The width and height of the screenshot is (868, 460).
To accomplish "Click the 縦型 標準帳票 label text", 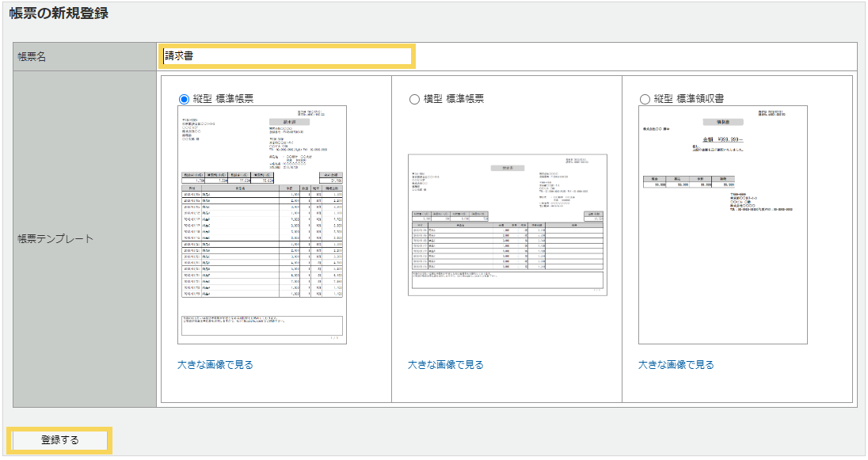I will click(223, 99).
